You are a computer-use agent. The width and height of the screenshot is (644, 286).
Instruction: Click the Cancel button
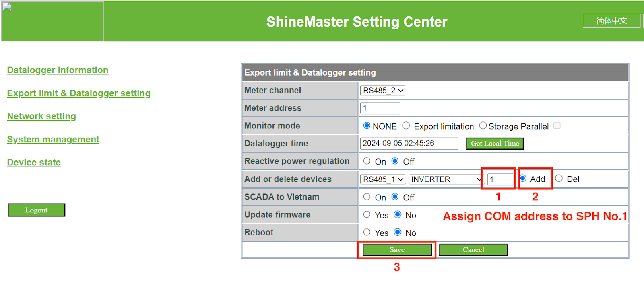pyautogui.click(x=473, y=250)
